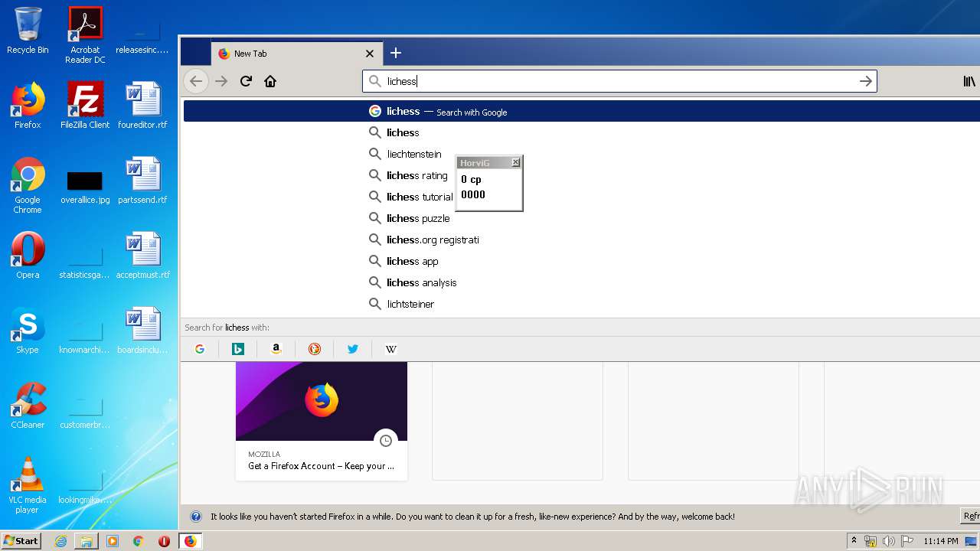Open File Explorer from taskbar
This screenshot has width=980, height=551.
87,541
